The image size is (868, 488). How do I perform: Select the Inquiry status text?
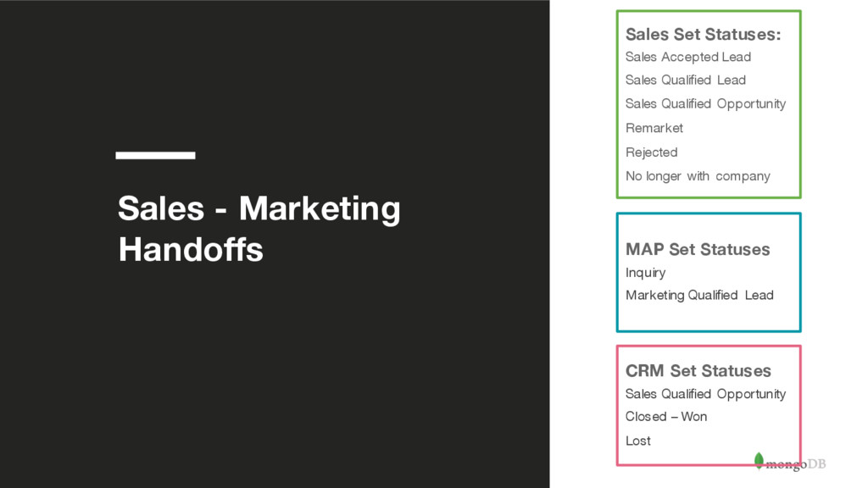[645, 273]
